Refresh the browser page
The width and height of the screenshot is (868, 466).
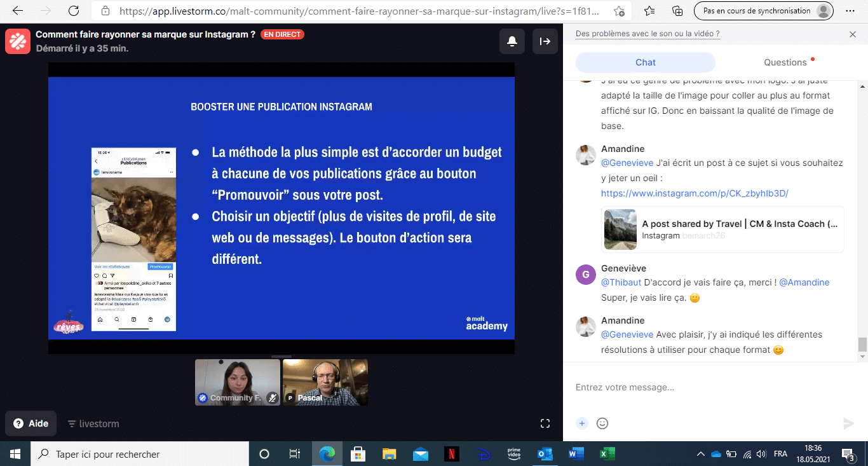point(74,11)
